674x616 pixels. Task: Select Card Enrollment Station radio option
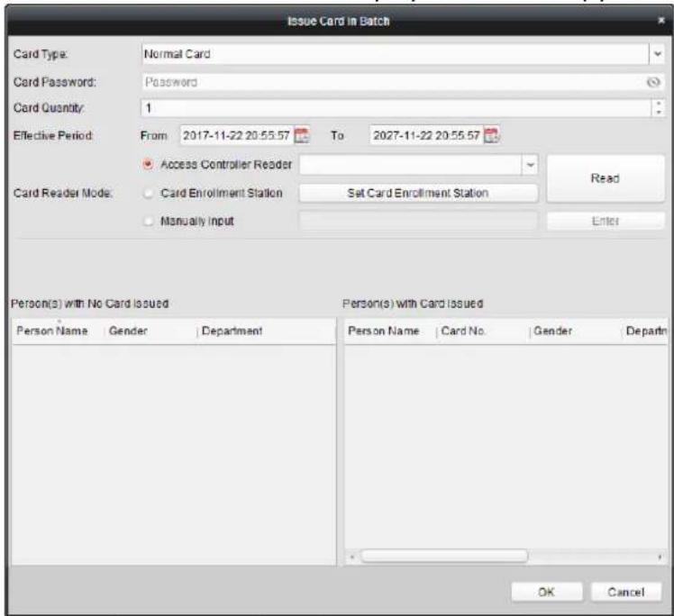click(x=148, y=193)
